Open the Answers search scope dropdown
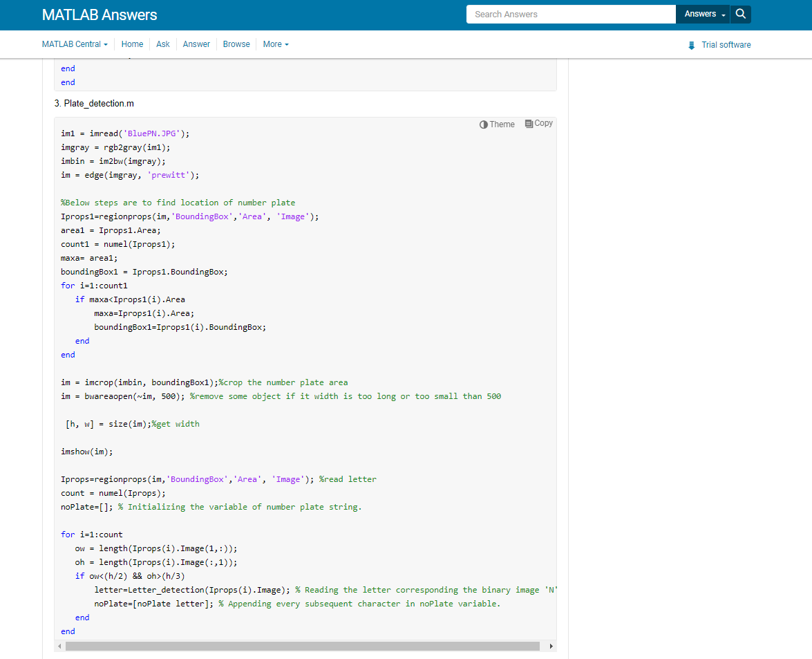The image size is (812, 659). click(703, 14)
